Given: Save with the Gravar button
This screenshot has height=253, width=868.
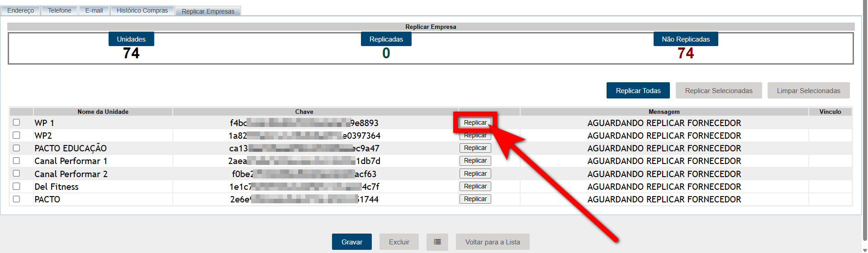Looking at the screenshot, I should tap(351, 242).
